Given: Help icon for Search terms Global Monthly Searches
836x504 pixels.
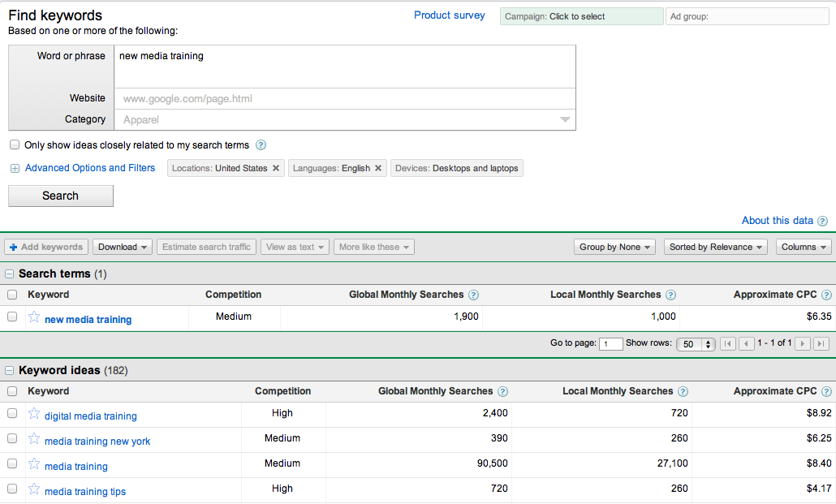Looking at the screenshot, I should click(473, 295).
